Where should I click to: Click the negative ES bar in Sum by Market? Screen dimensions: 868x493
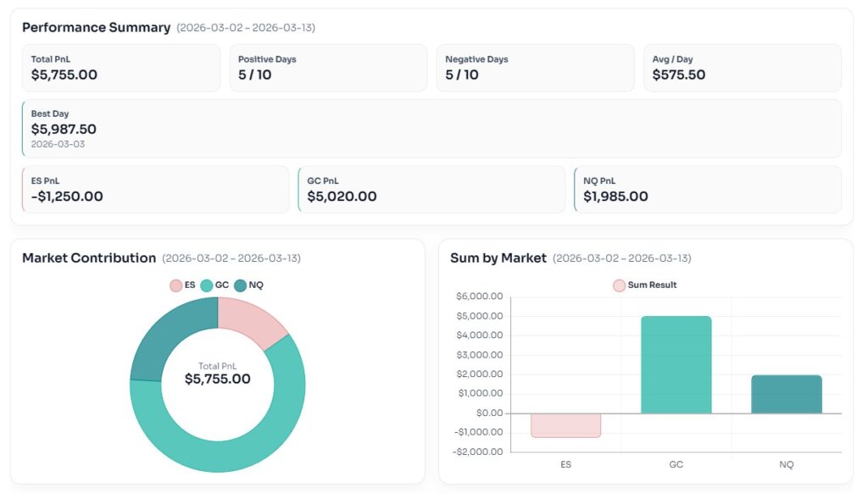[565, 425]
